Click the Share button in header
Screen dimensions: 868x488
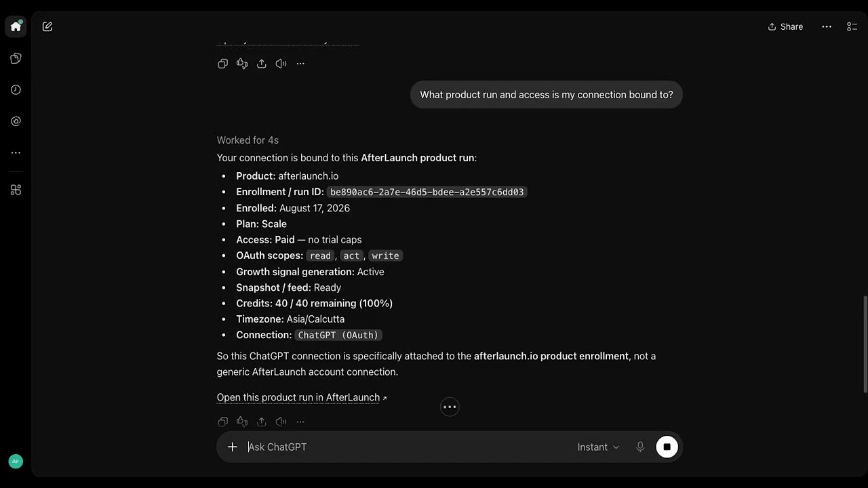click(785, 27)
